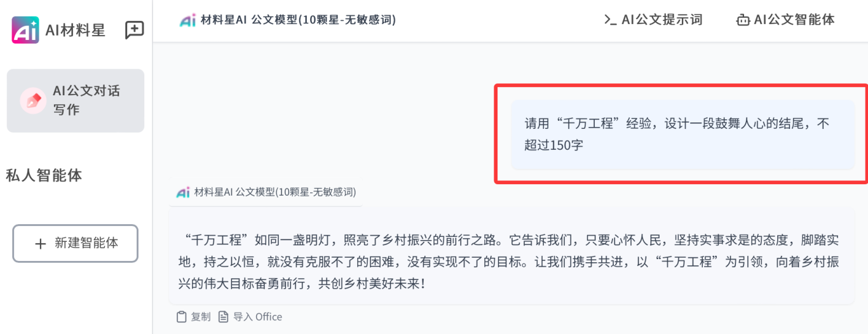The width and height of the screenshot is (868, 334).
Task: Click the AI材料星 brand name text
Action: pyautogui.click(x=76, y=30)
